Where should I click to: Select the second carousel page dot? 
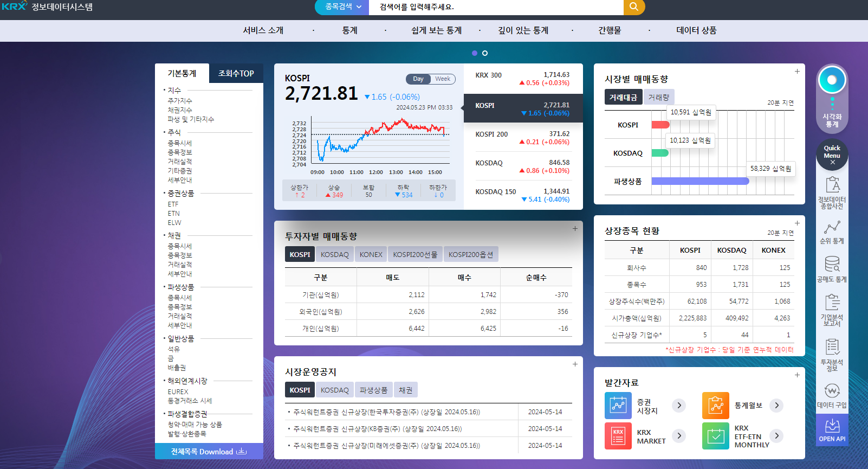pyautogui.click(x=485, y=53)
